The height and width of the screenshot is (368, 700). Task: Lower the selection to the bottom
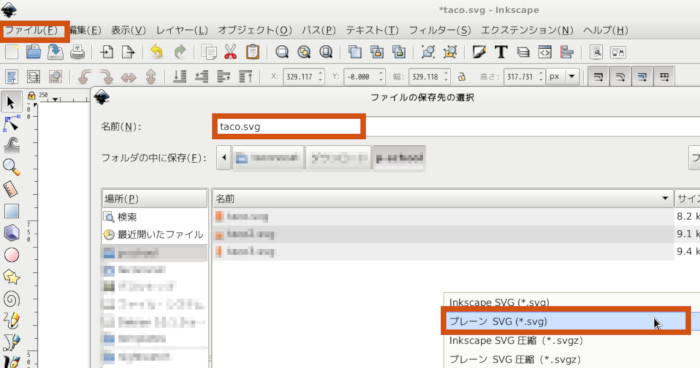coord(179,77)
